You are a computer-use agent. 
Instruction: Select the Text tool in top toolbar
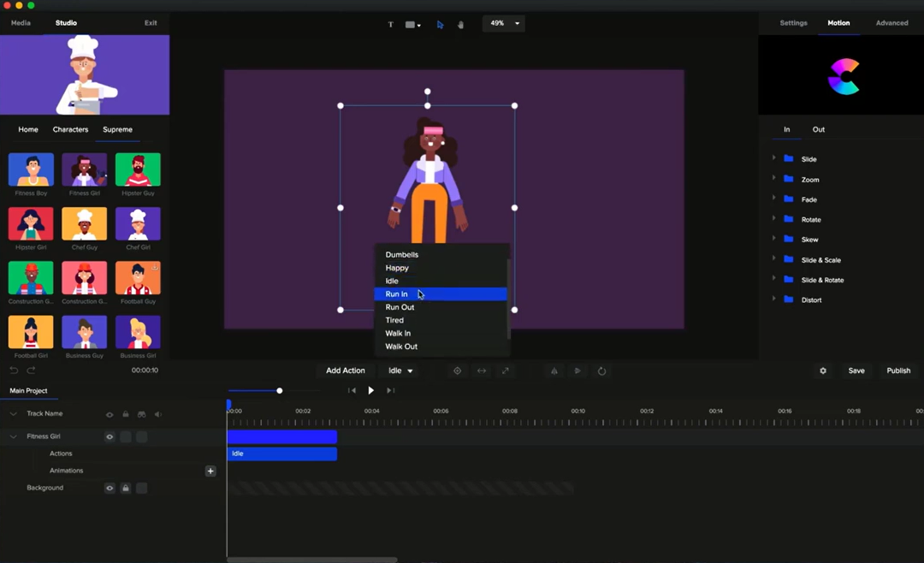[390, 24]
